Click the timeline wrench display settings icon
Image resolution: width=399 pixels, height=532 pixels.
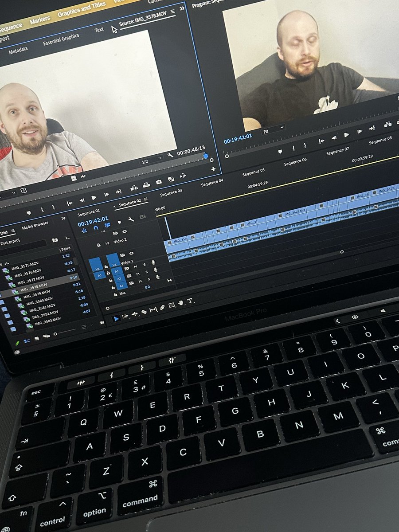[131, 219]
